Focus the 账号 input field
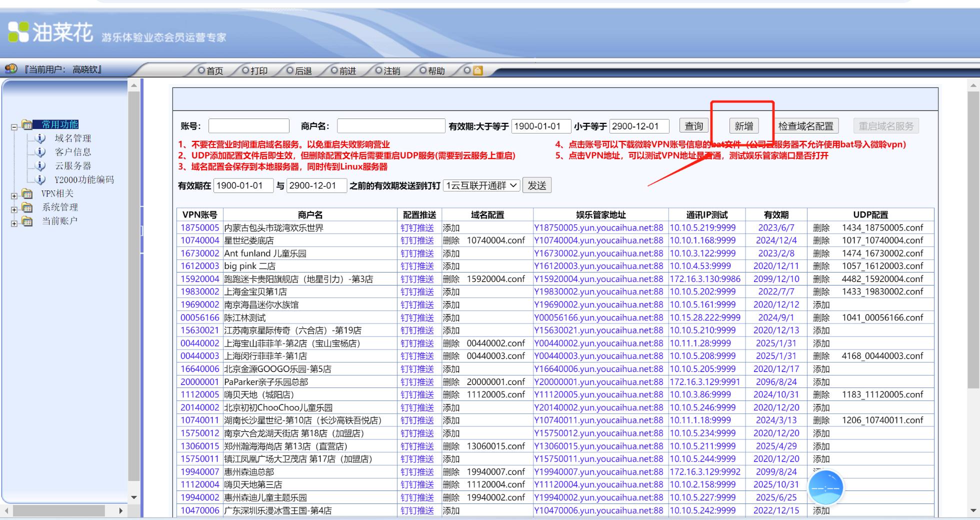The width and height of the screenshot is (980, 520). point(249,126)
